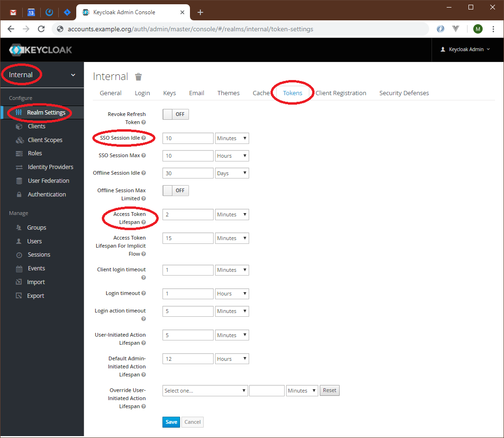Open Chrome three-dot menu
Viewport: 504px width, 438px height.
tap(493, 29)
